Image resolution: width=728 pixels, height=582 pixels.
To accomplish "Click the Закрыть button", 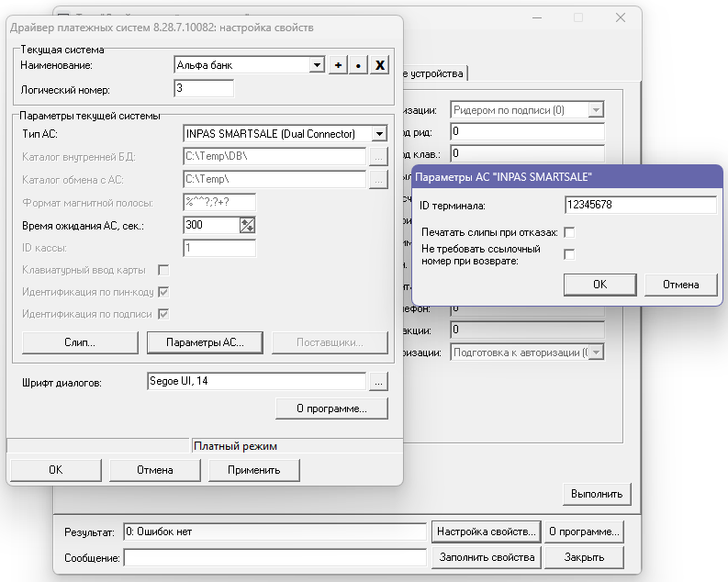I will point(584,557).
